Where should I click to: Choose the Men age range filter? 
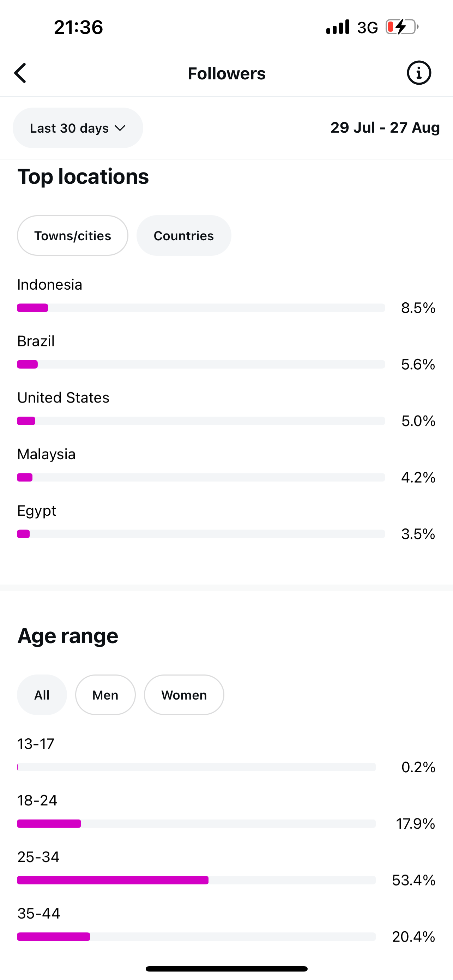(x=105, y=695)
